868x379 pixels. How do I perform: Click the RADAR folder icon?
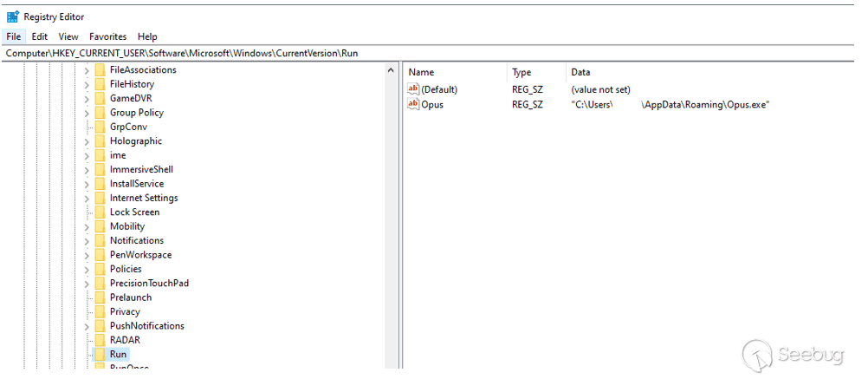[100, 340]
